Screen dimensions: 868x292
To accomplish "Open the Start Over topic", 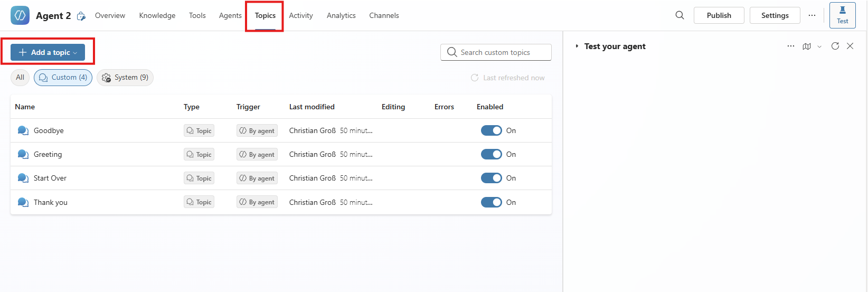I will coord(50,178).
